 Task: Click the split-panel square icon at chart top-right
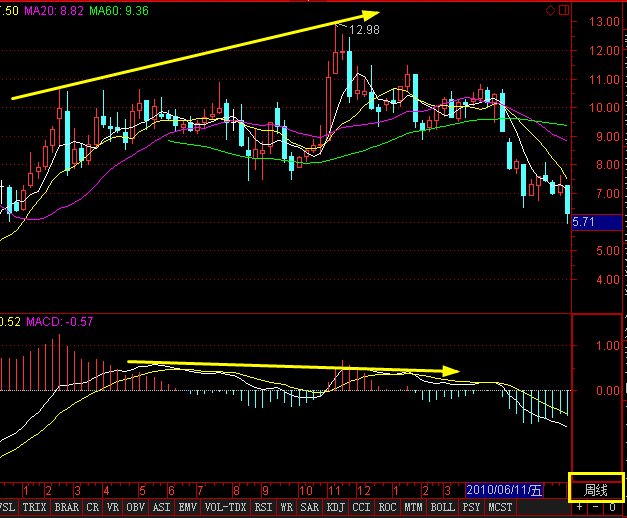click(562, 10)
